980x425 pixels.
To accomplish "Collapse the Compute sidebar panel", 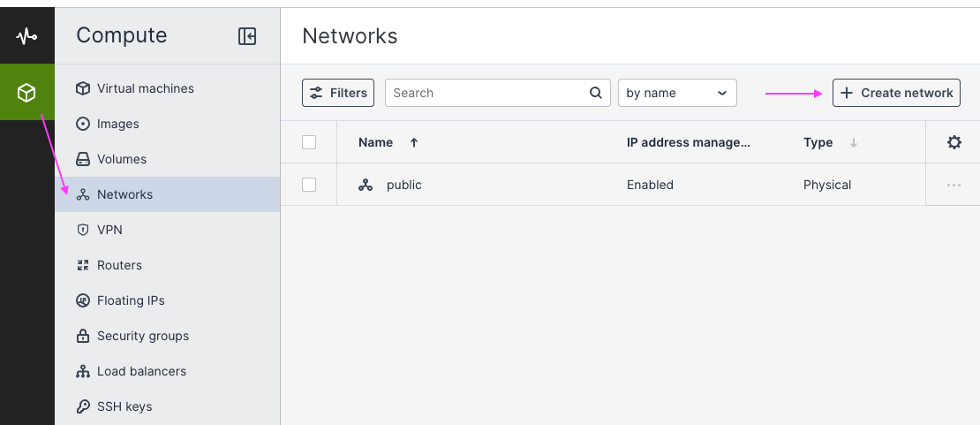I will pos(247,36).
